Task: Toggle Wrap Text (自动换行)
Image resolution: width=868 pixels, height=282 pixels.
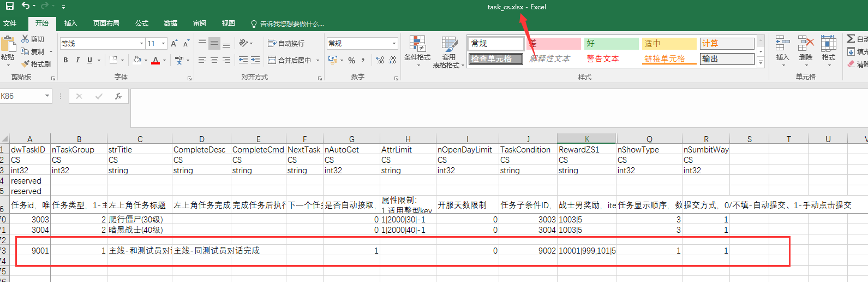Action: pyautogui.click(x=286, y=43)
